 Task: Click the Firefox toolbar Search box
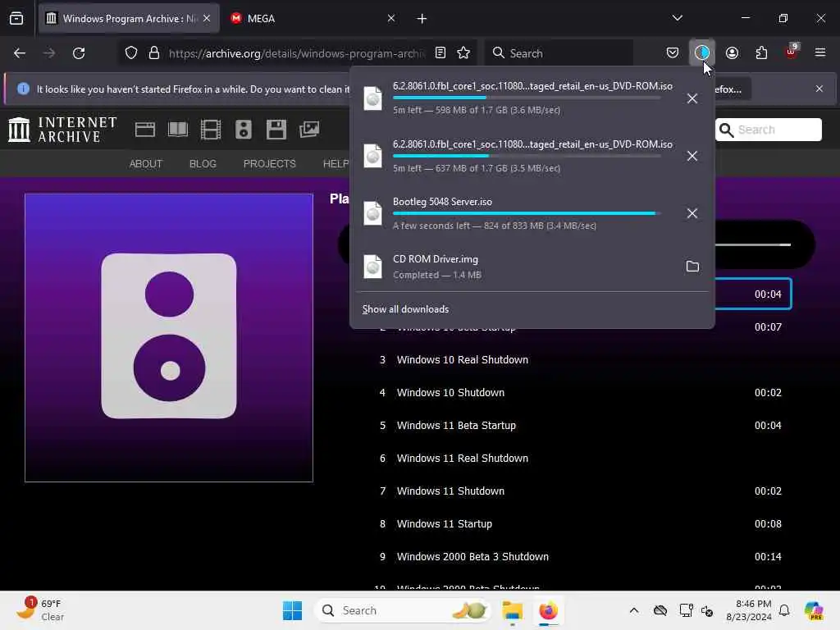tap(559, 53)
